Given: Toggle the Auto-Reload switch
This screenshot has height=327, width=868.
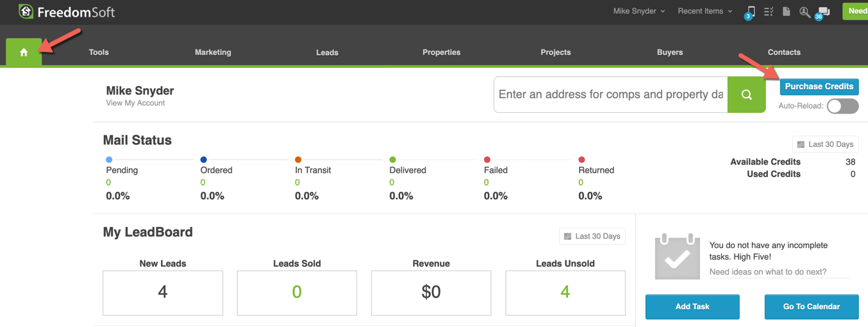Looking at the screenshot, I should 842,106.
